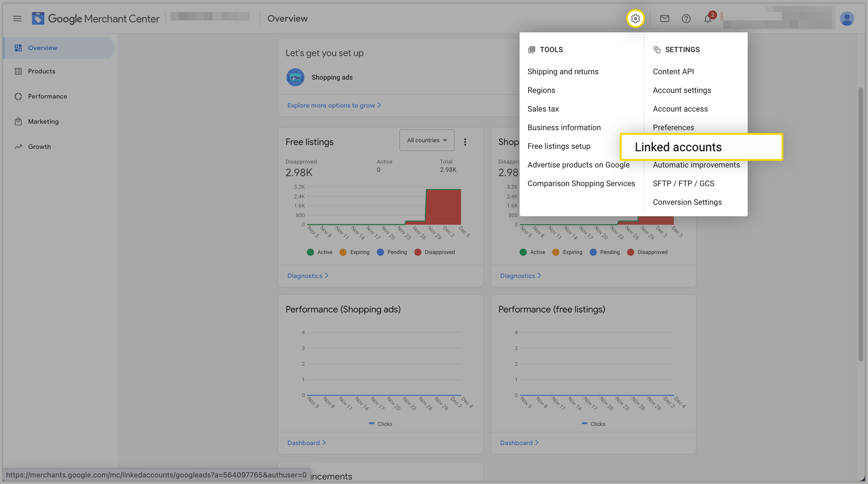Select Linked accounts
The image size is (868, 484).
tap(701, 147)
